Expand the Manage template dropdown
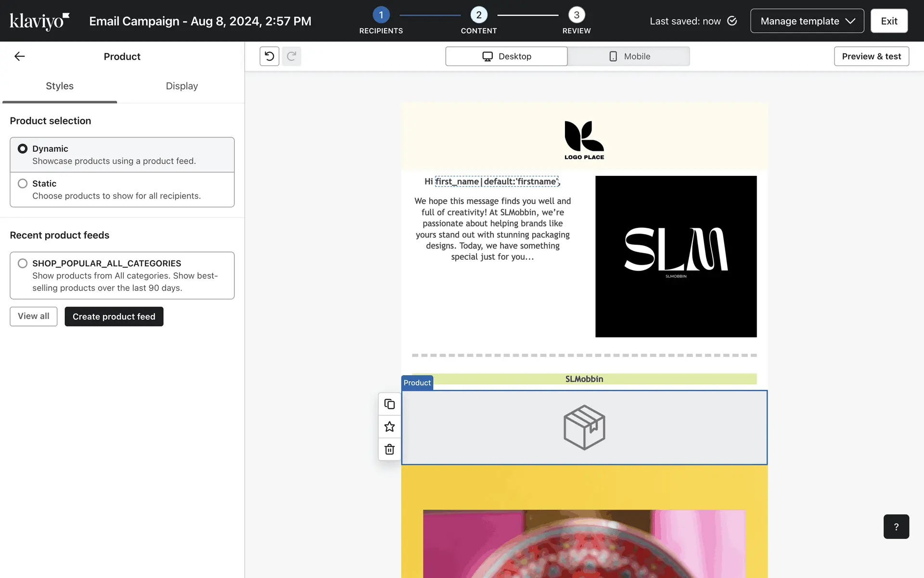The height and width of the screenshot is (578, 924). pyautogui.click(x=807, y=21)
